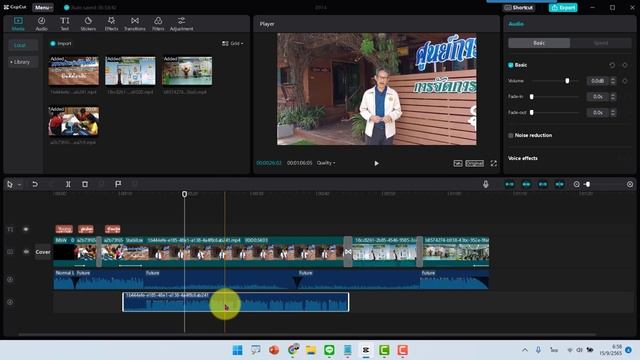Click track icon left of selected audio clip track

coord(10,302)
